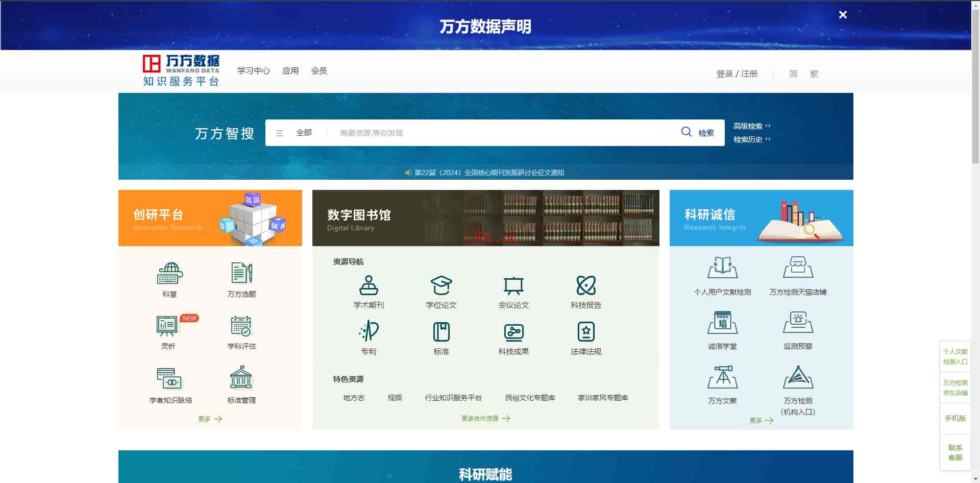Viewport: 980px width, 483px height.
Task: Click the 海量资源 search input field
Action: point(503,133)
